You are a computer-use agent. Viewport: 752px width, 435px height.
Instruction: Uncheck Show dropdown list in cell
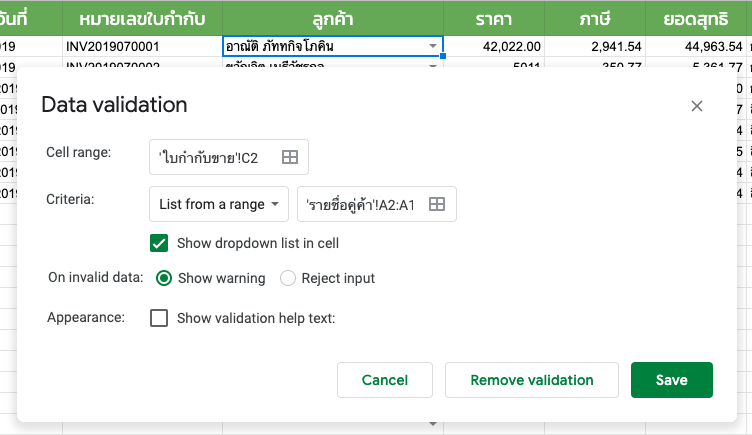(x=159, y=243)
